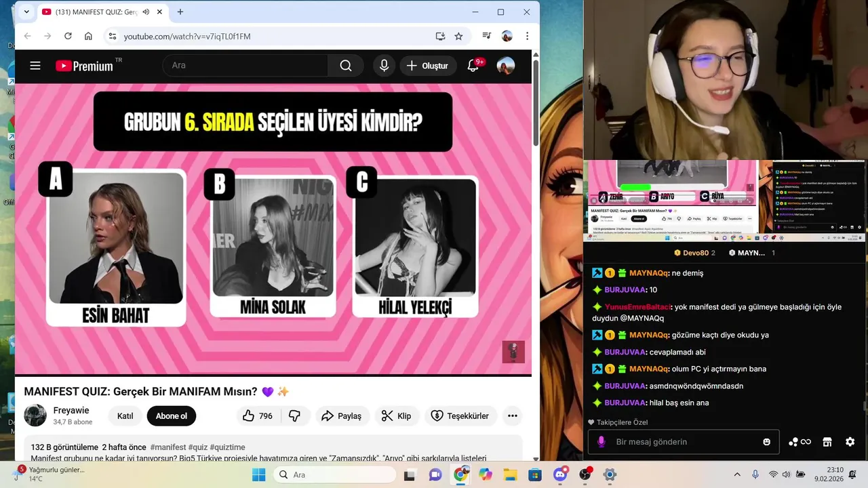This screenshot has height=488, width=868.
Task: Close the MANIFEST QUIZ tab
Action: [x=160, y=12]
